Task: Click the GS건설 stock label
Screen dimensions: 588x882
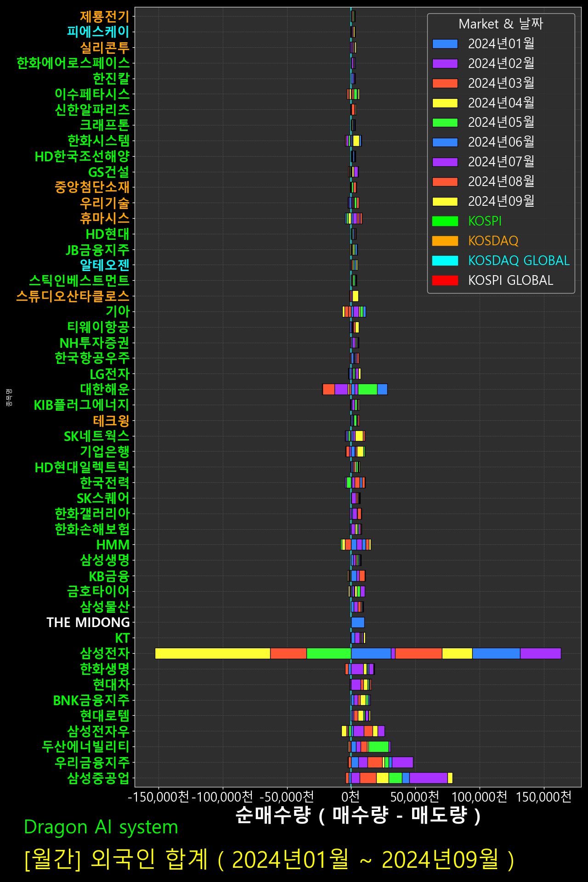Action: tap(109, 172)
